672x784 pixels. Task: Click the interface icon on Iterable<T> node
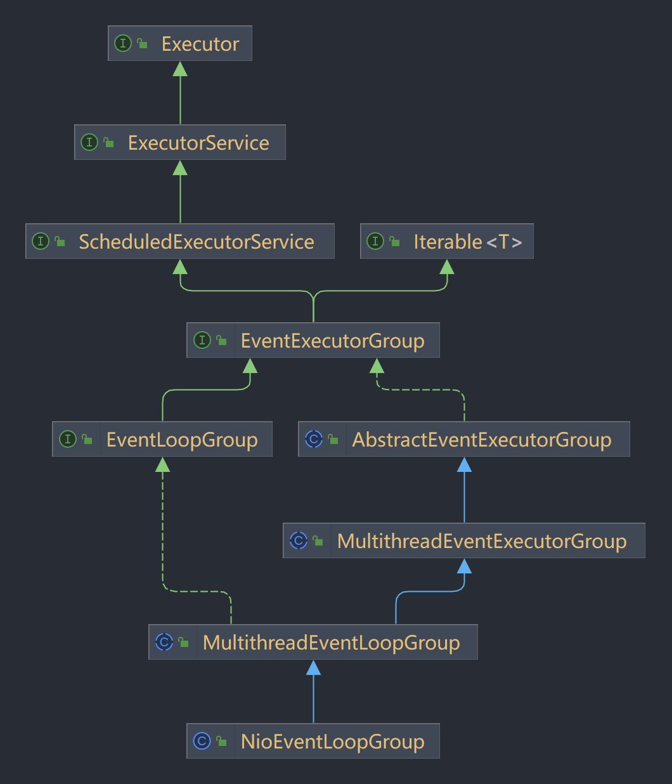pos(375,241)
